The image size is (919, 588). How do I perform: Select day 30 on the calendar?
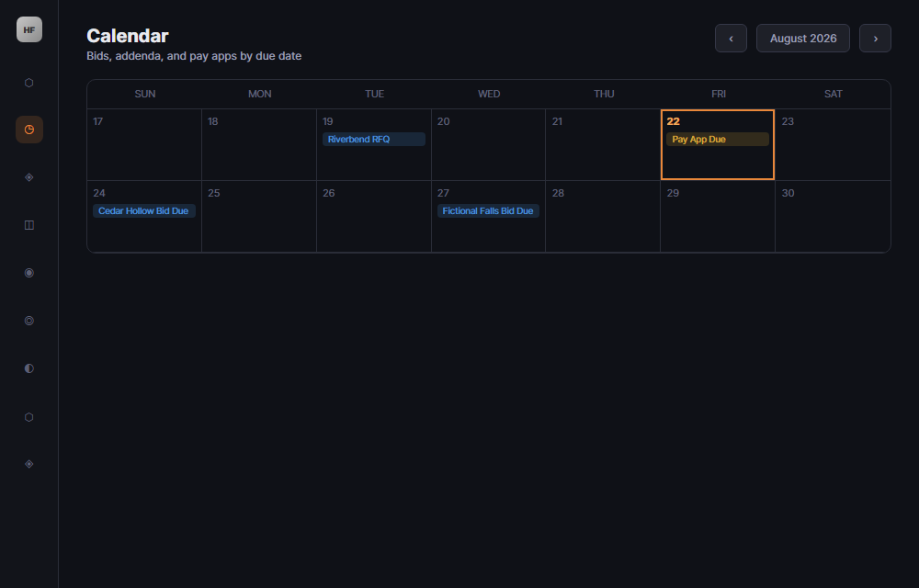tap(833, 216)
